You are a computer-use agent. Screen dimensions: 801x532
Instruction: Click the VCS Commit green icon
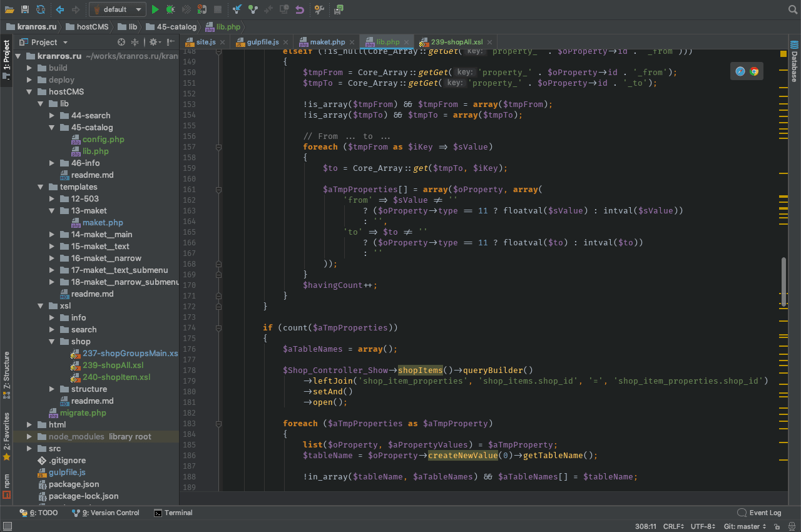coord(253,9)
